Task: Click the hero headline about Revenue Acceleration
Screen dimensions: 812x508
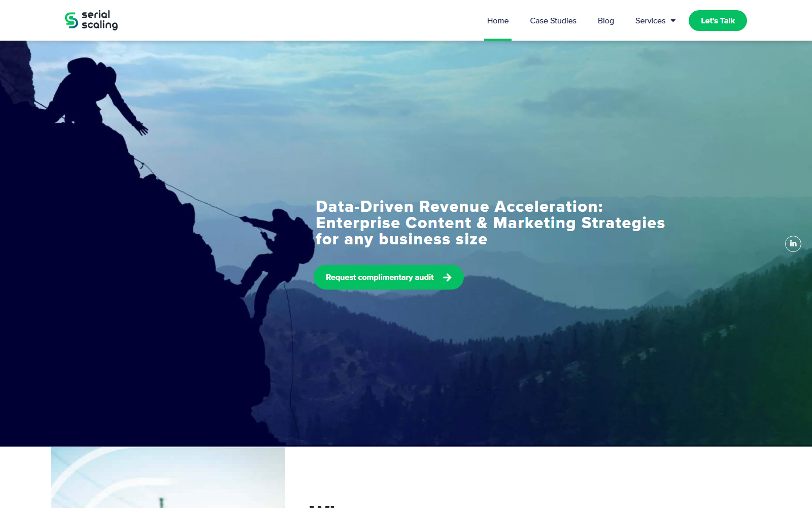Action: (490, 223)
